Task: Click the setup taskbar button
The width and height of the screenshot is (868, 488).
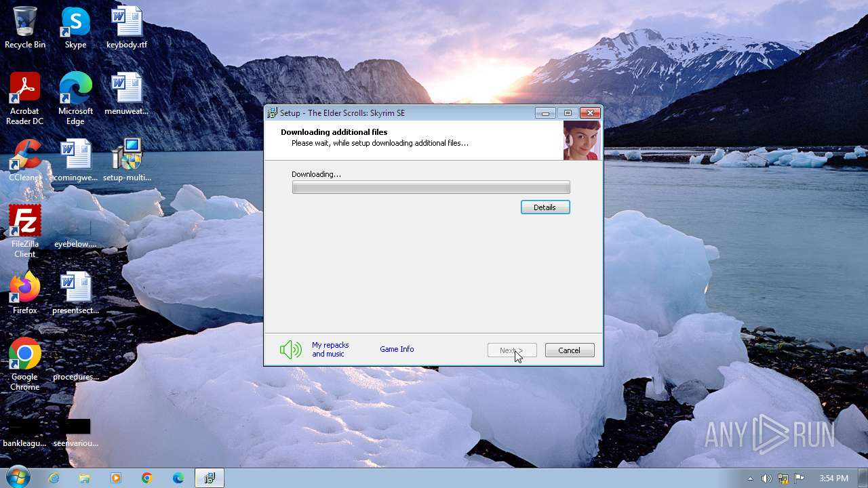Action: [210, 478]
